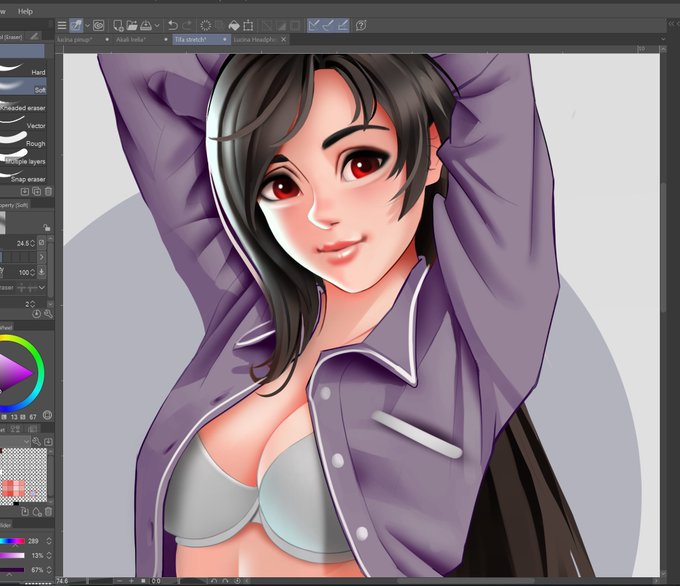Toggle Snap to Ruler
The height and width of the screenshot is (586, 680).
(314, 26)
